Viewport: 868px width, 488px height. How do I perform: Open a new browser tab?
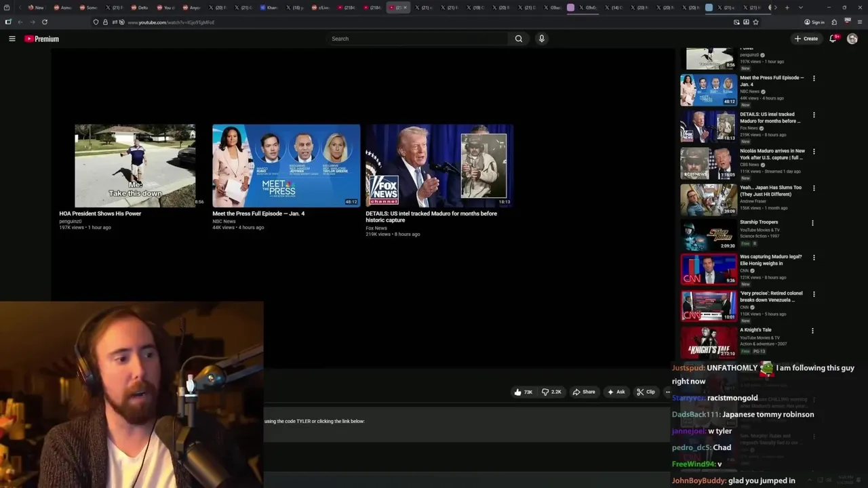pos(787,7)
